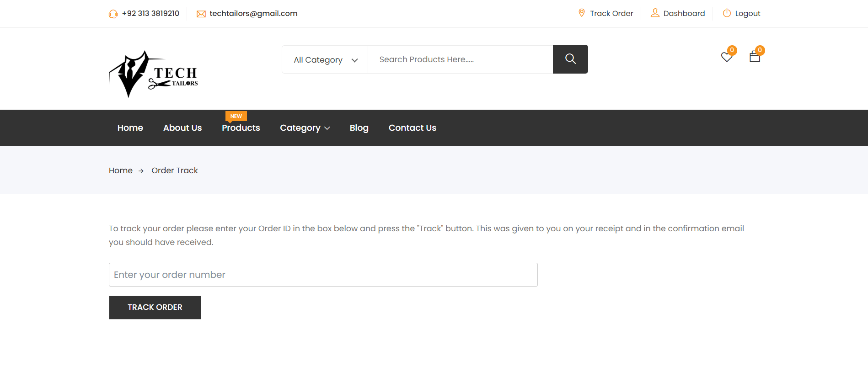The height and width of the screenshot is (367, 868).
Task: Click the phone number +92 313 3819210
Action: coord(150,13)
